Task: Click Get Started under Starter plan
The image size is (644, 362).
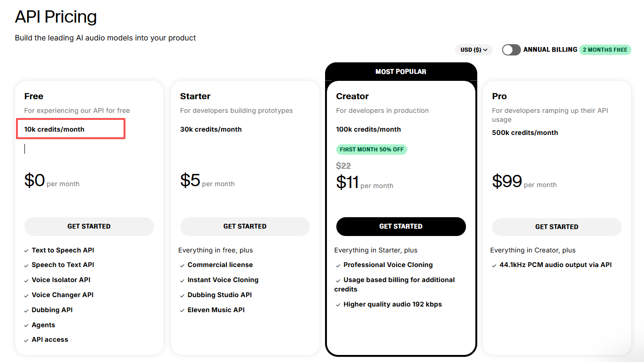Action: 245,226
